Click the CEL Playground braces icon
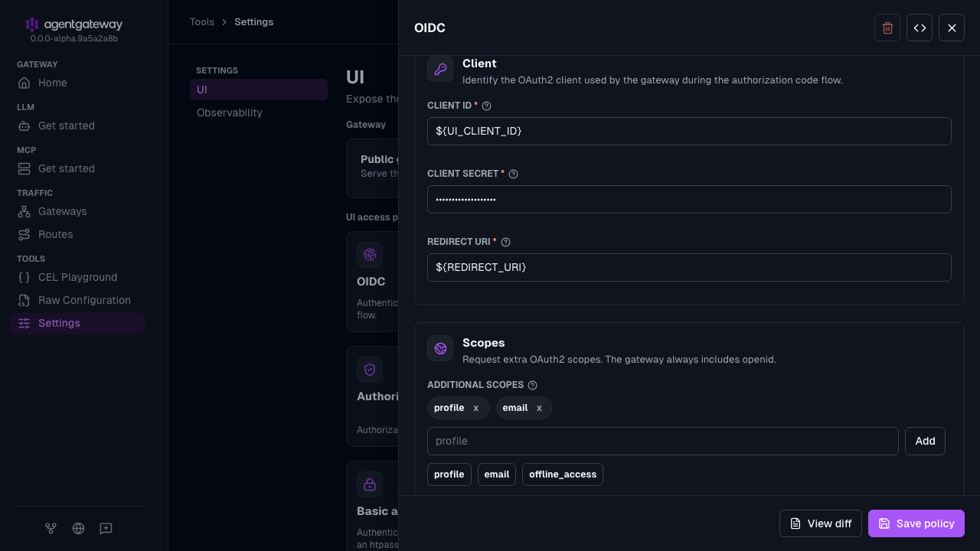Image resolution: width=980 pixels, height=551 pixels. point(24,277)
